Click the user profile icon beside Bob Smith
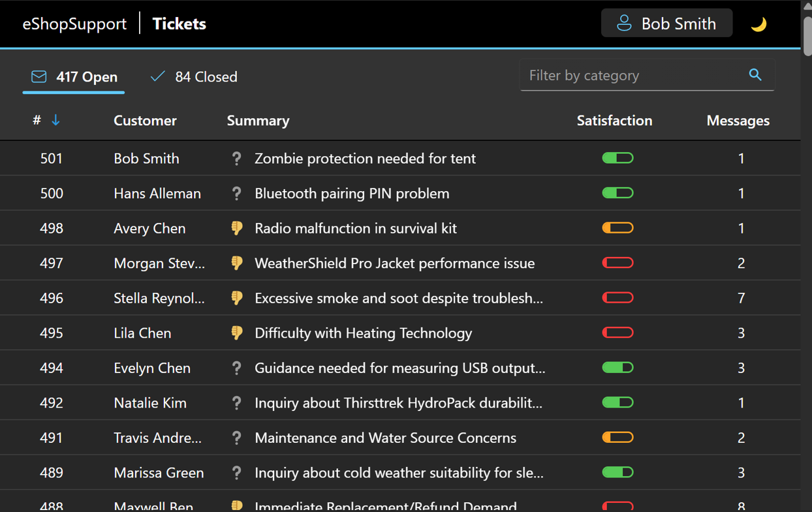 (625, 23)
